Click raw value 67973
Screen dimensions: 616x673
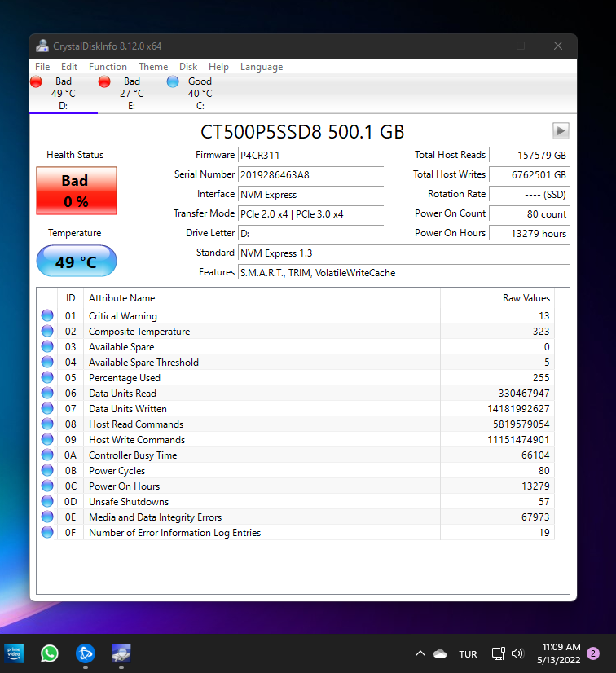[535, 517]
